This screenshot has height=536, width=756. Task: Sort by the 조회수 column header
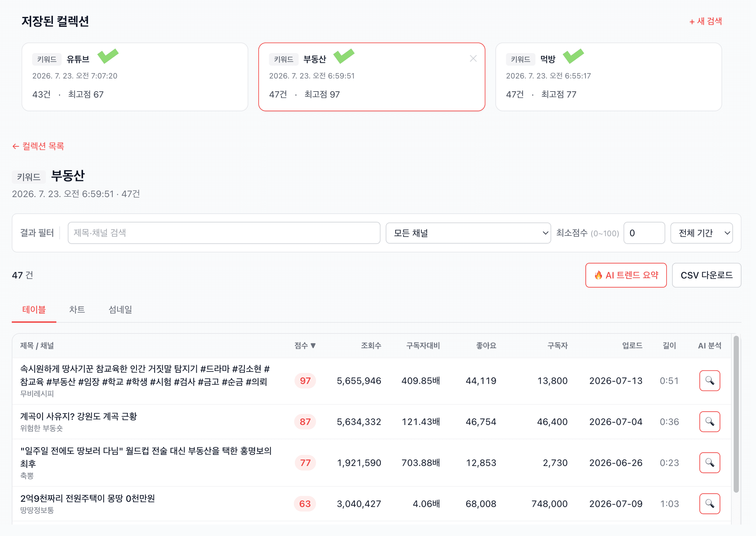click(371, 346)
